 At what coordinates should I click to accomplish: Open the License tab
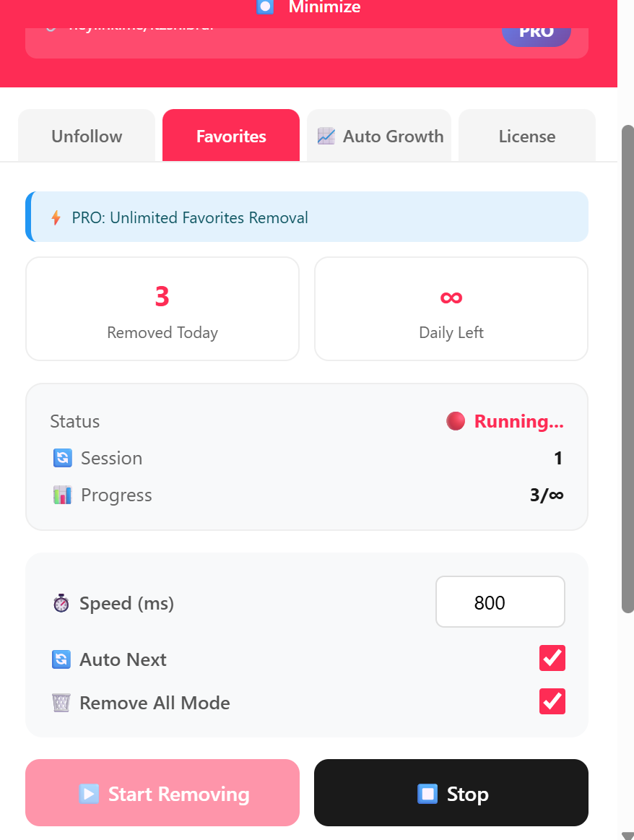click(x=527, y=137)
